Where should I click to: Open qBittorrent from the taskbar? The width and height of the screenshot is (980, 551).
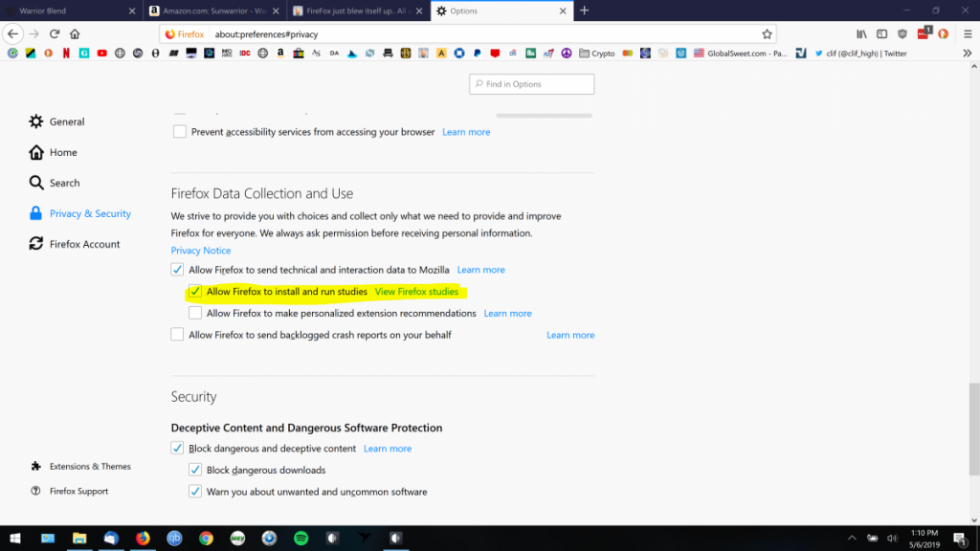pos(174,538)
